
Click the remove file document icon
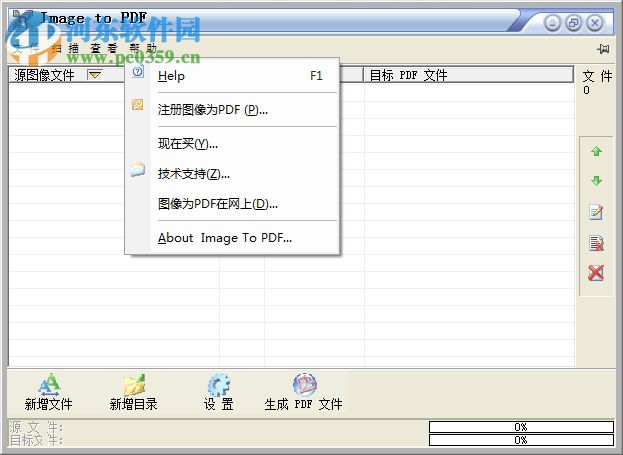point(596,243)
